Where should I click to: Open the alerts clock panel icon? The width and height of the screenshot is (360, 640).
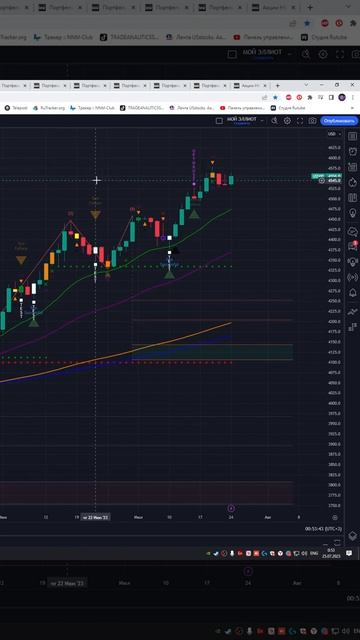tap(353, 151)
